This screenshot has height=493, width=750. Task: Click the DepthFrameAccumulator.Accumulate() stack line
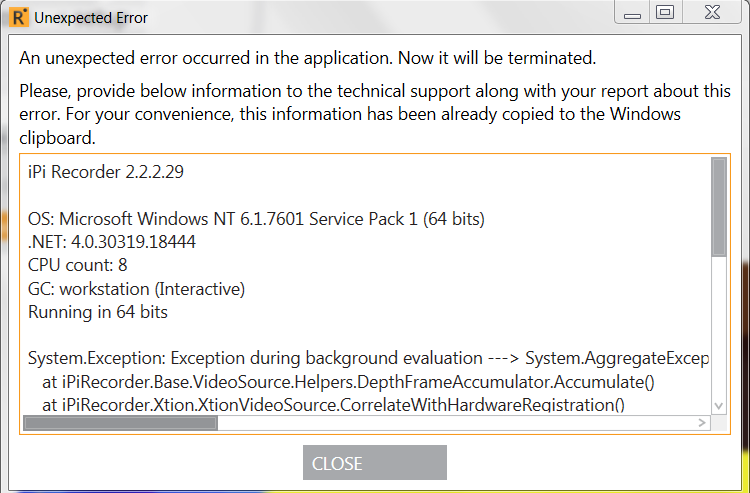click(x=348, y=382)
